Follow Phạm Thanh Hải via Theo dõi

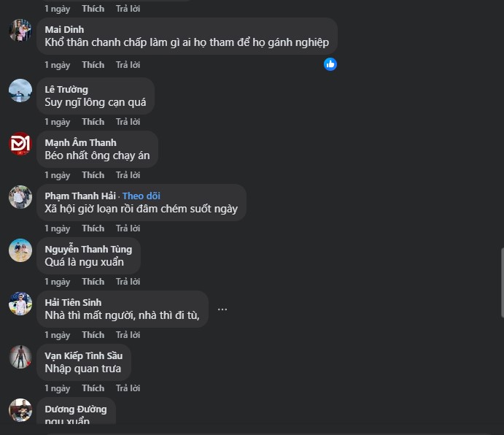pos(141,196)
